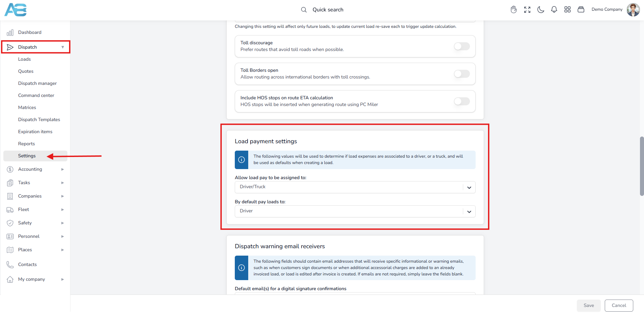Toggle Include HOS stops on route ETA
Image resolution: width=644 pixels, height=316 pixels.
tap(462, 101)
